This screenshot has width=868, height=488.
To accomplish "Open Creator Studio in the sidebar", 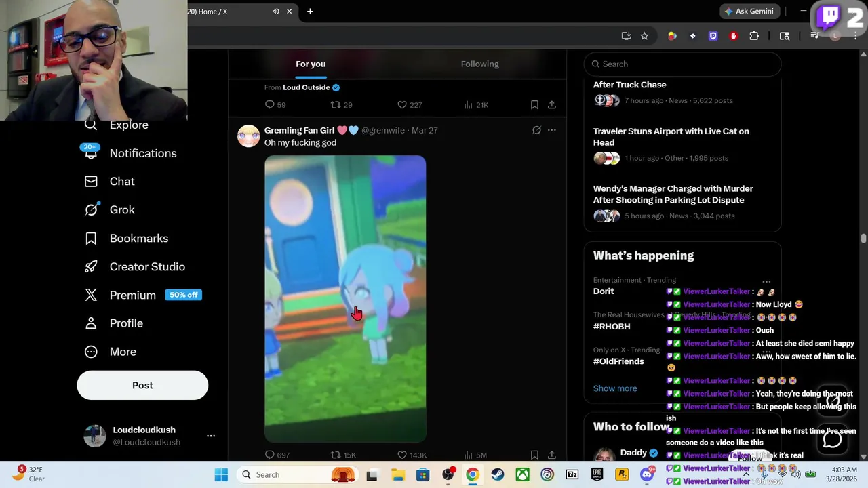I will (x=134, y=267).
